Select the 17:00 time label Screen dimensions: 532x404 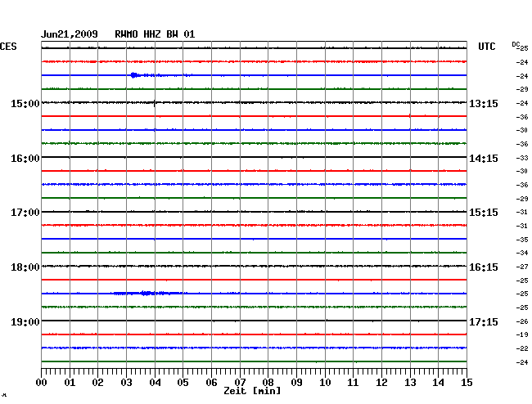pyautogui.click(x=25, y=213)
